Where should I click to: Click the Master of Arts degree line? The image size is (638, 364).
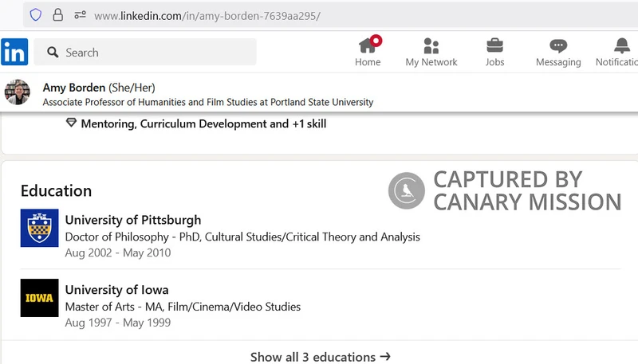[183, 307]
